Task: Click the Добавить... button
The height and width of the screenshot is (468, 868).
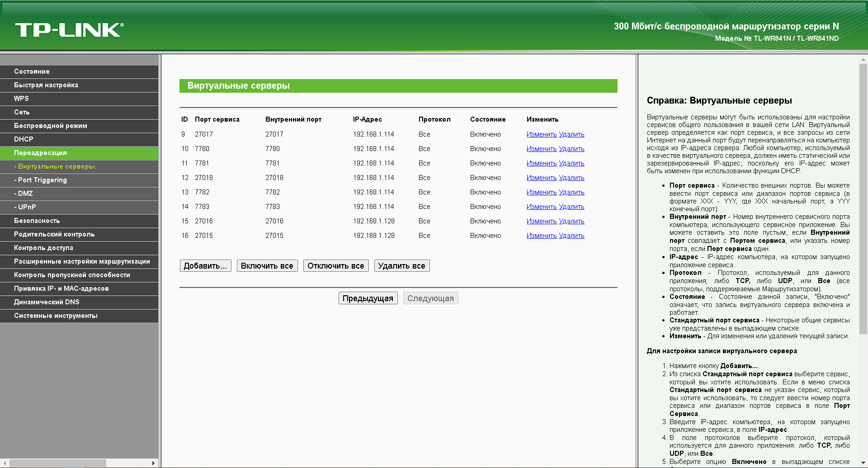Action: click(x=206, y=266)
